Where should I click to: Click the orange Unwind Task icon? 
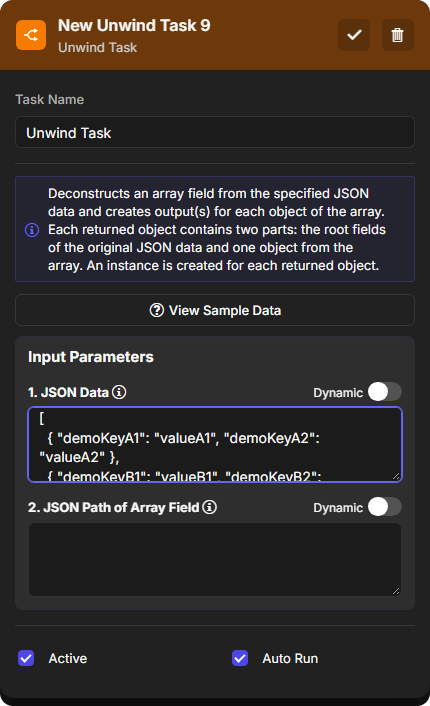coord(31,35)
